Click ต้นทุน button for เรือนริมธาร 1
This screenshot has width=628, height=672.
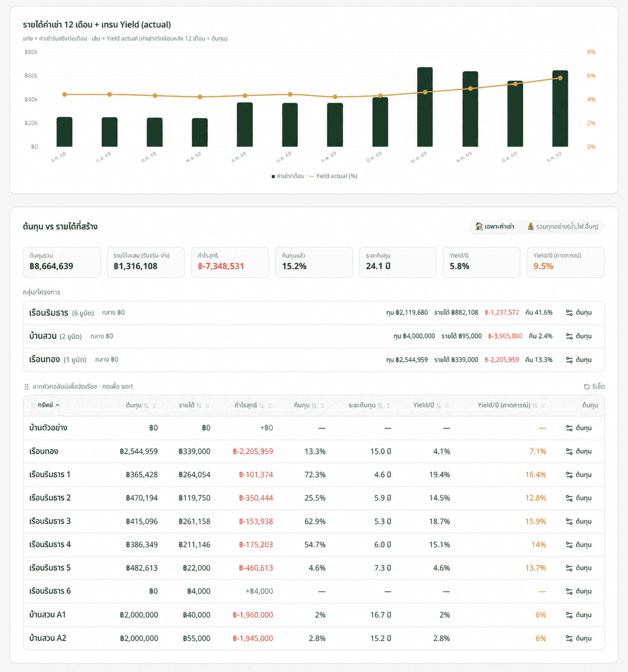click(x=579, y=475)
